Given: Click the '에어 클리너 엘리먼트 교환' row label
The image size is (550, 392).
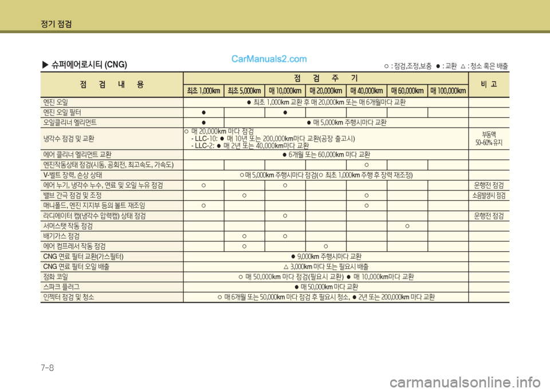Looking at the screenshot, I should pyautogui.click(x=77, y=155).
